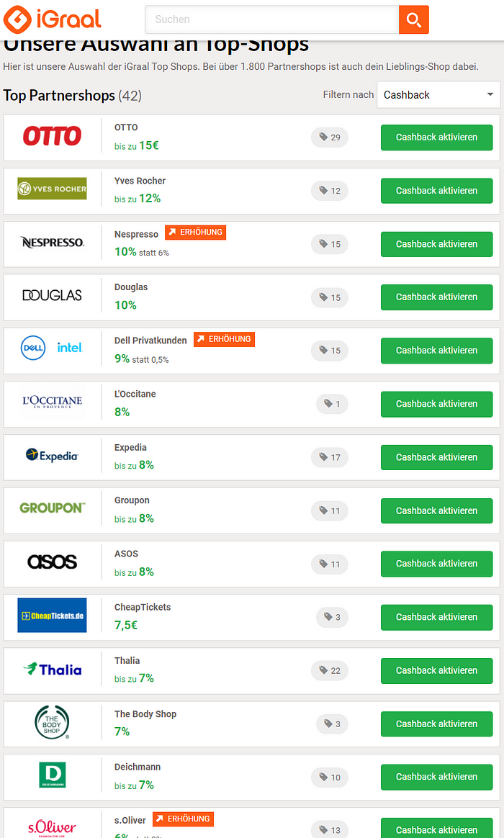Open the ASOS shop name link
The width and height of the screenshot is (504, 838).
coord(126,554)
